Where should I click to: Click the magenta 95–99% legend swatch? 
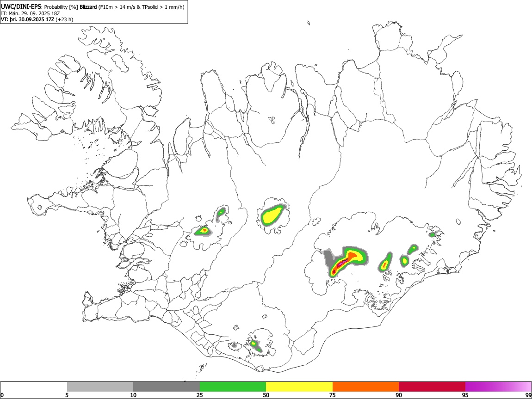click(498, 387)
